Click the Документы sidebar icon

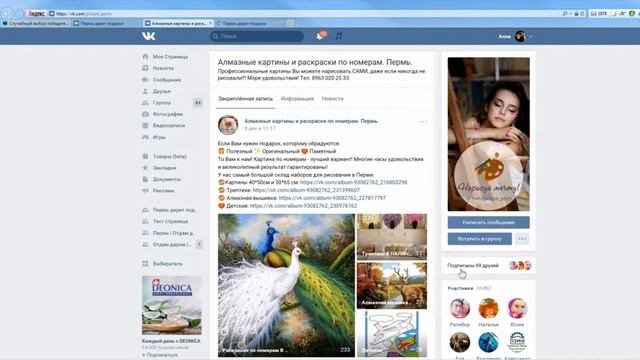tap(145, 179)
